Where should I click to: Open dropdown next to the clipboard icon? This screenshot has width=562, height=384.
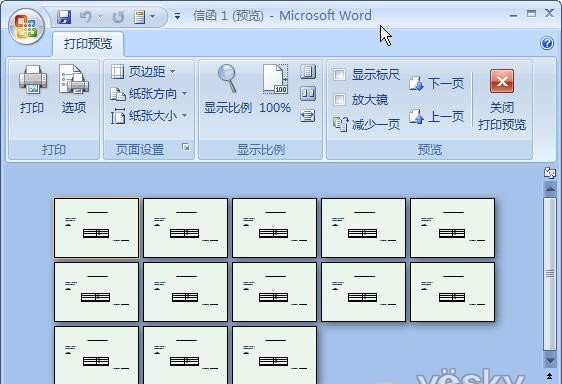click(x=153, y=16)
